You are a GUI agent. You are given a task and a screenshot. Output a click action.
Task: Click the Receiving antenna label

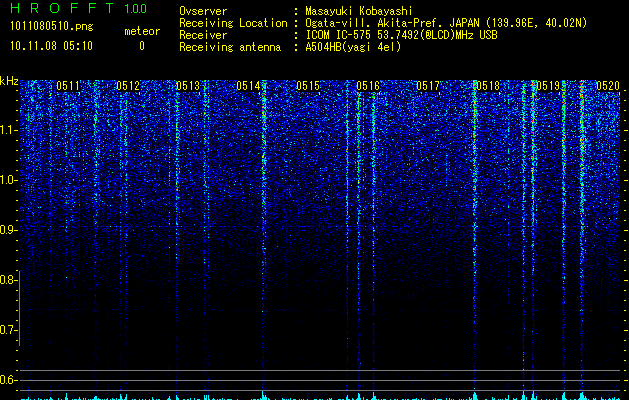pos(230,47)
